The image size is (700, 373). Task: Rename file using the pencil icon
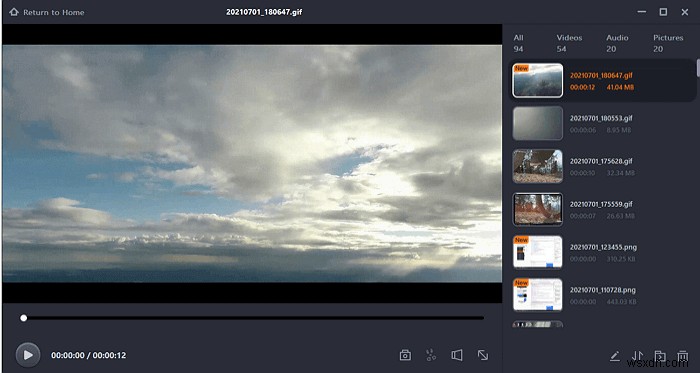pos(615,356)
